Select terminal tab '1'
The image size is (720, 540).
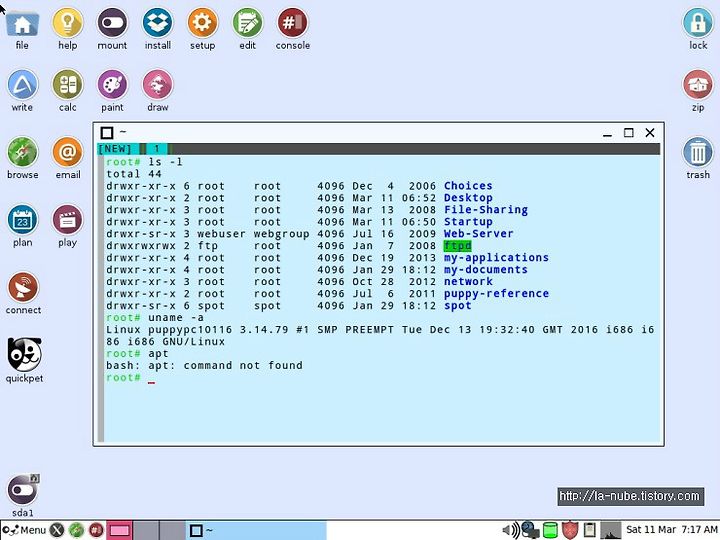[x=157, y=149]
